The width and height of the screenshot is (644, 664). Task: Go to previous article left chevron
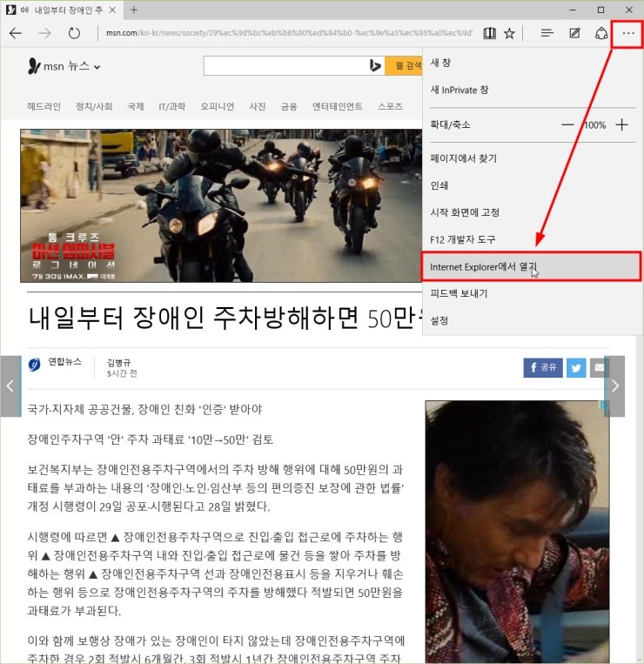pos(10,386)
